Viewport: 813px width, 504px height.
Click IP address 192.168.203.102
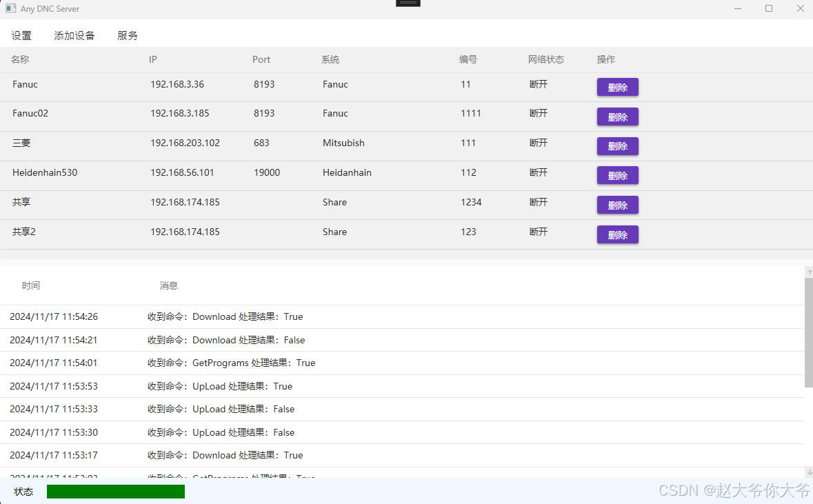tap(185, 143)
